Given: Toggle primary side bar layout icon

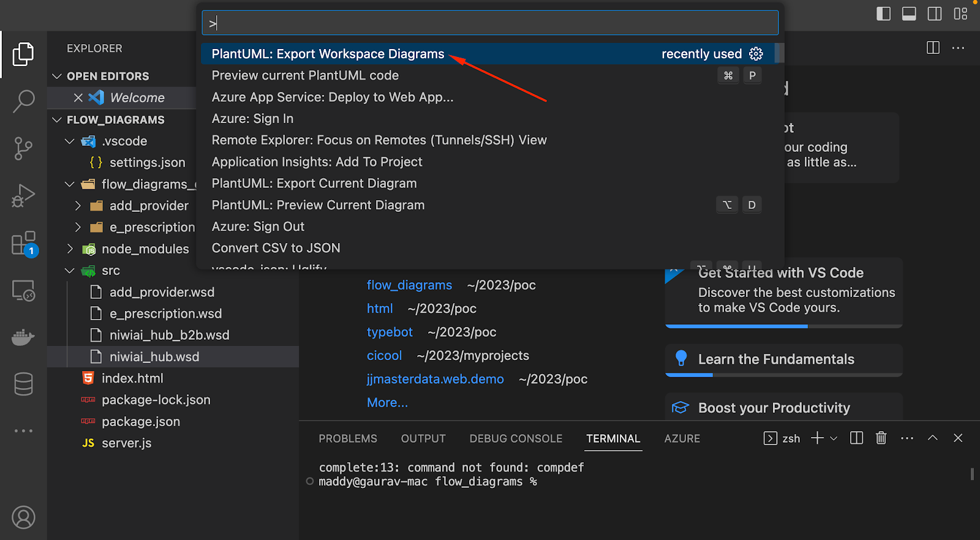Looking at the screenshot, I should point(883,13).
